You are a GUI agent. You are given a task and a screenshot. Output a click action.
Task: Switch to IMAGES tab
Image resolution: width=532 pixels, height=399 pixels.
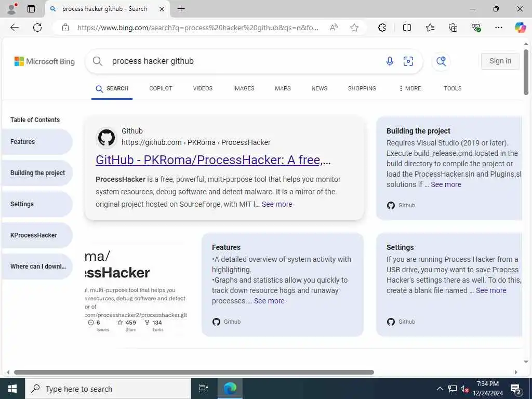244,88
